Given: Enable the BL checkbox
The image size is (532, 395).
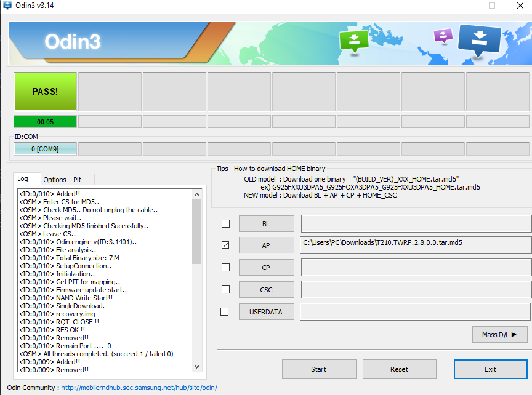Looking at the screenshot, I should click(x=225, y=224).
